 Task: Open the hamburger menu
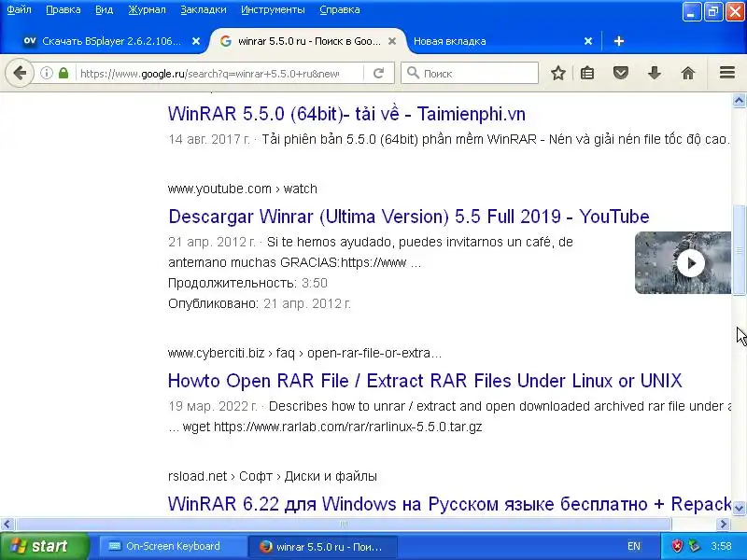(x=727, y=73)
